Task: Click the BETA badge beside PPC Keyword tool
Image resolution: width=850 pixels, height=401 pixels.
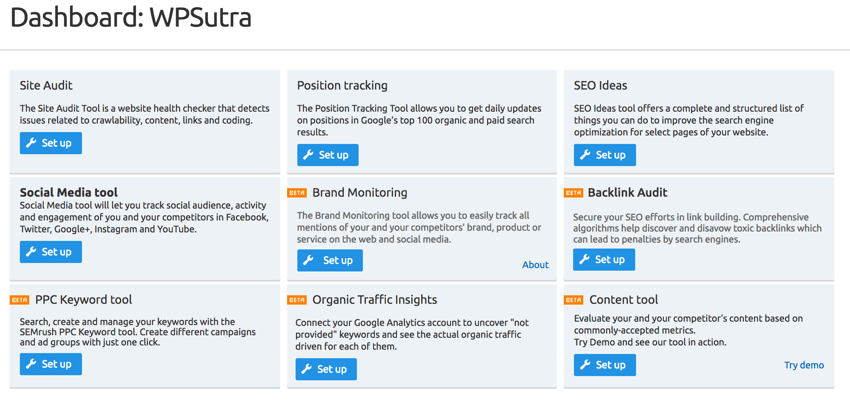Action: pyautogui.click(x=20, y=300)
